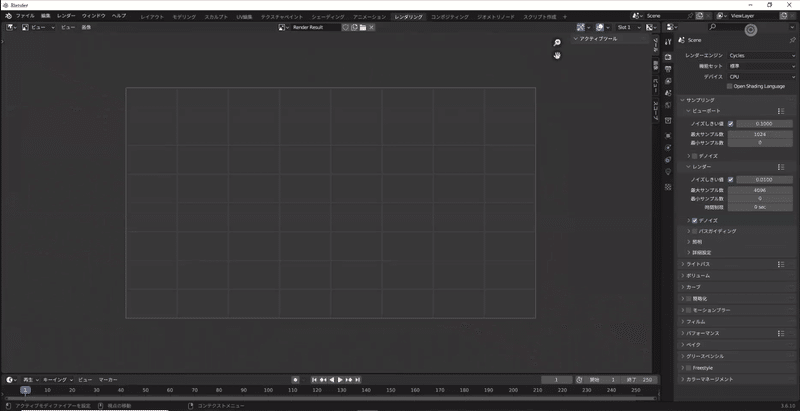Click timeline frame marker 100
The width and height of the screenshot is (800, 411).
[x=268, y=390]
